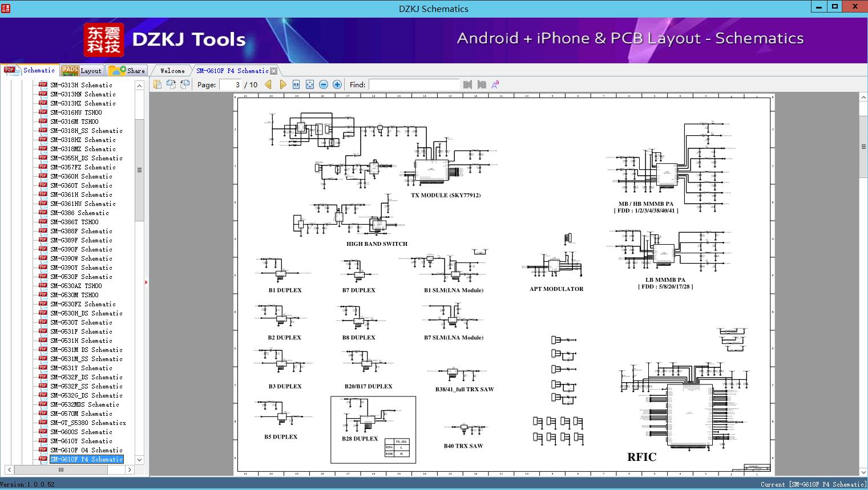This screenshot has width=868, height=490.
Task: Click the rotate counterclockwise page icon
Action: (x=171, y=84)
